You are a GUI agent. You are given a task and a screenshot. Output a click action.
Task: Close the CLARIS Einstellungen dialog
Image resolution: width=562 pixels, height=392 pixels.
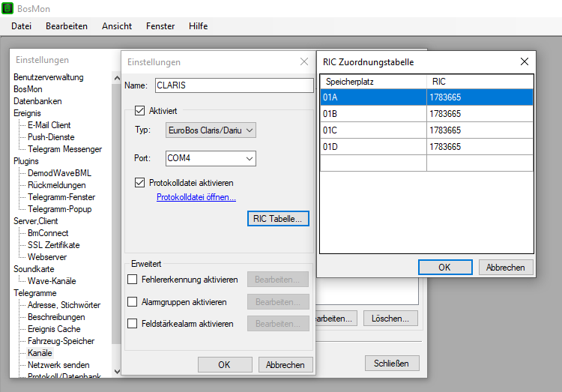click(x=303, y=62)
